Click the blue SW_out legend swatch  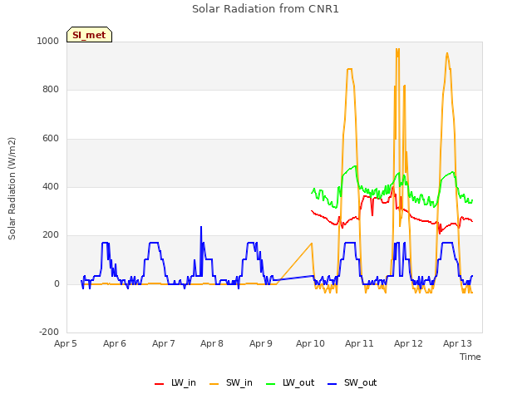point(332,384)
